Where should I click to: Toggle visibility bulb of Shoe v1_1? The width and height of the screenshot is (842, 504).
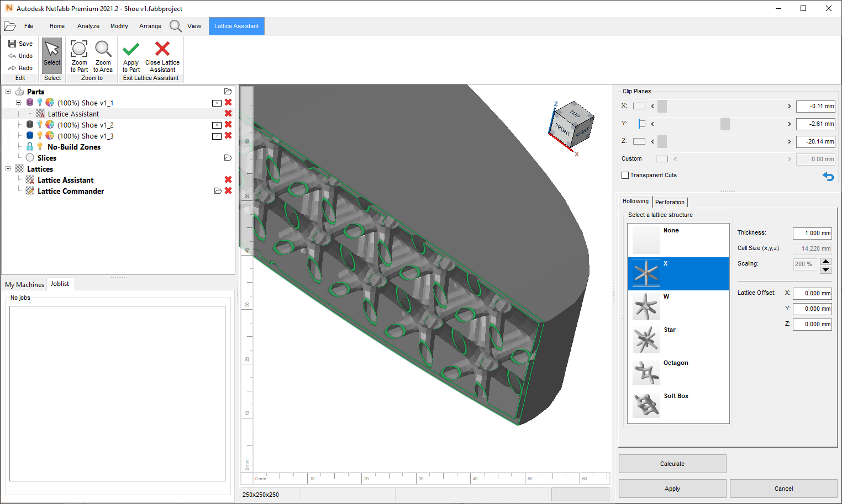coord(40,103)
